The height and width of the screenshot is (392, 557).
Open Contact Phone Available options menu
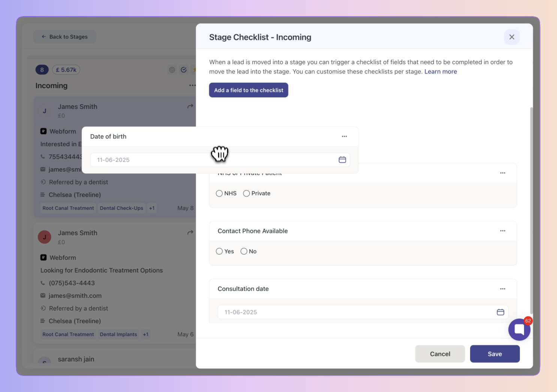503,231
